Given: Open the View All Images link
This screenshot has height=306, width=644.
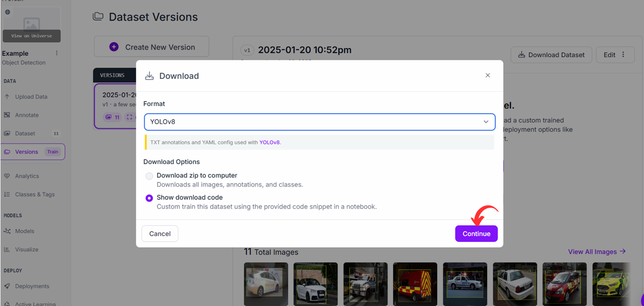Looking at the screenshot, I should click(x=597, y=252).
